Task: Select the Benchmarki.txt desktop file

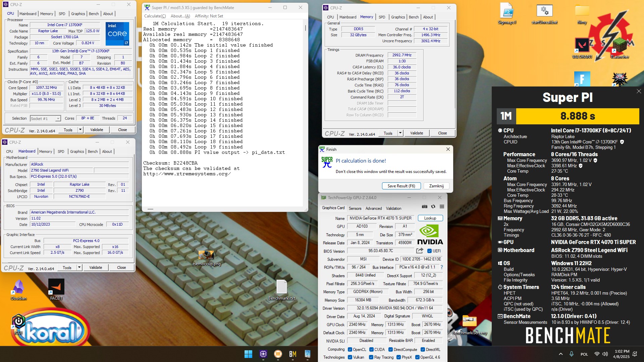Action: click(x=282, y=290)
